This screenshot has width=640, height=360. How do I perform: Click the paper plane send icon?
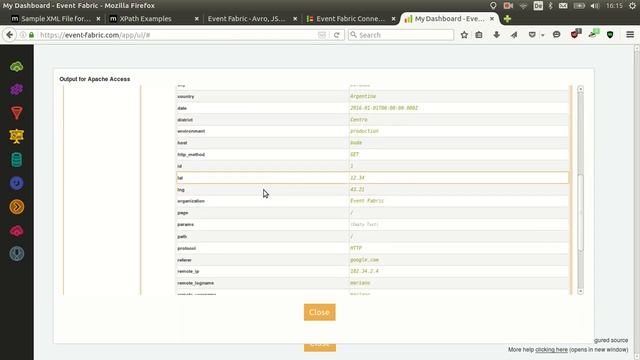tap(514, 35)
